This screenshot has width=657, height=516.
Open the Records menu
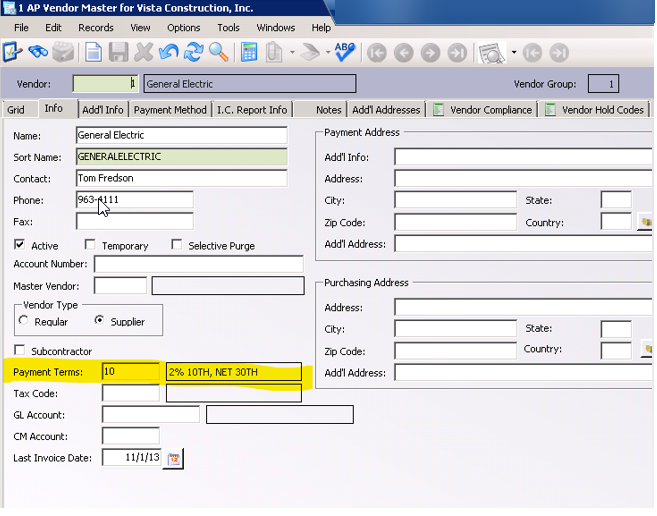(x=96, y=28)
